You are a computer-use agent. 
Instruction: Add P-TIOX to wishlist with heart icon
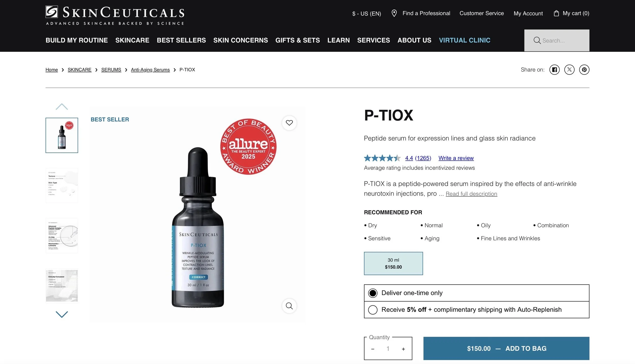point(289,123)
